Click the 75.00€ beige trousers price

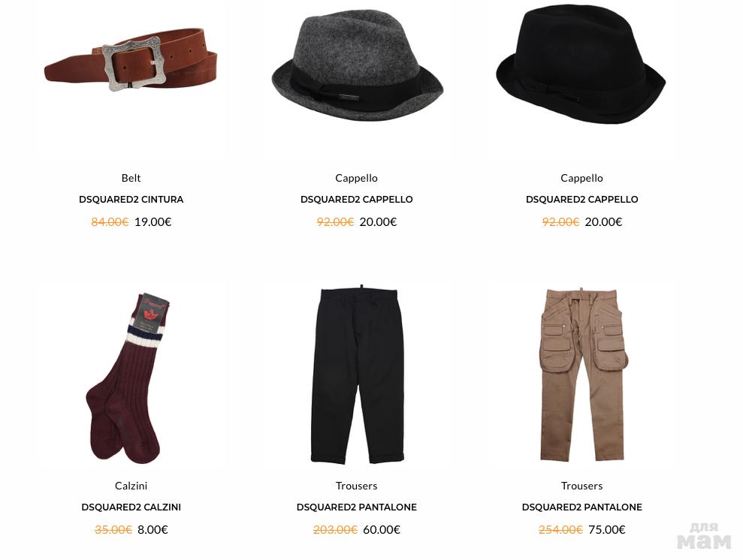tap(606, 529)
